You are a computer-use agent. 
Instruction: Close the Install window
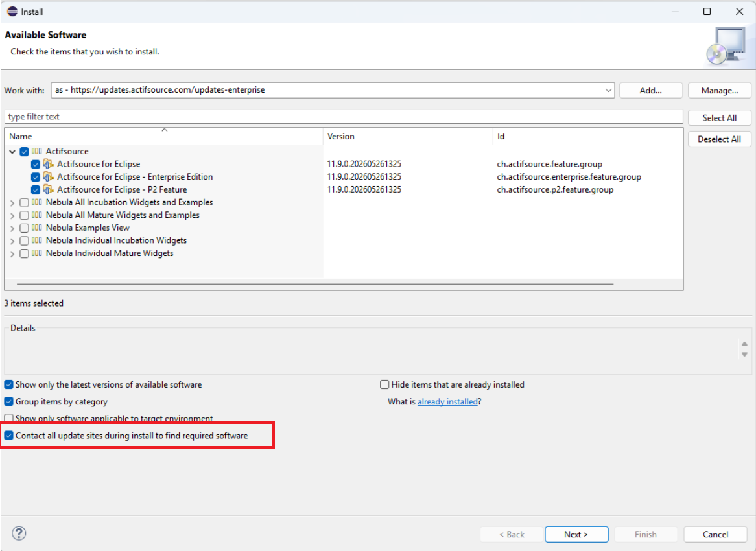tap(739, 12)
